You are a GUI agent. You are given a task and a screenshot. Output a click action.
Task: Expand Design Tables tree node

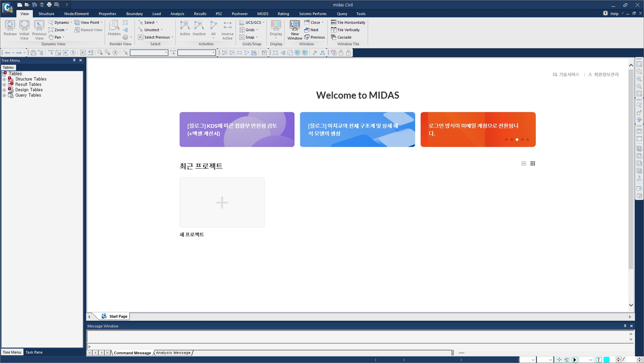pos(4,90)
